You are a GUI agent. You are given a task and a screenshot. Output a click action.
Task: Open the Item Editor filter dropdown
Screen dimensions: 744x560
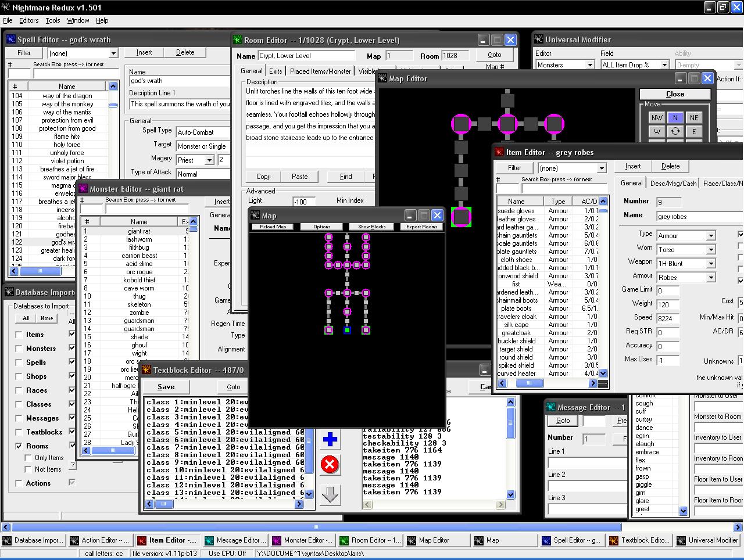point(602,168)
